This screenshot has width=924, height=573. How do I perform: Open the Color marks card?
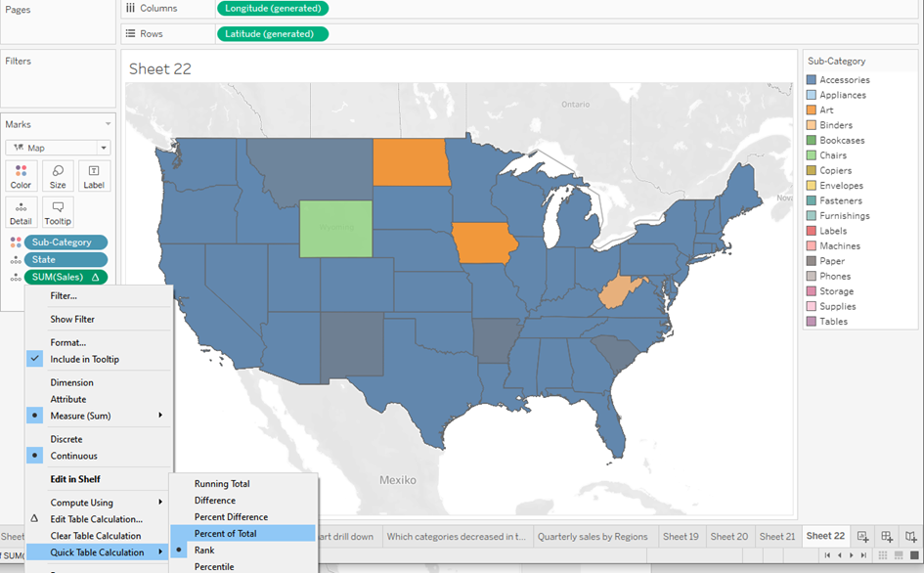click(x=21, y=176)
